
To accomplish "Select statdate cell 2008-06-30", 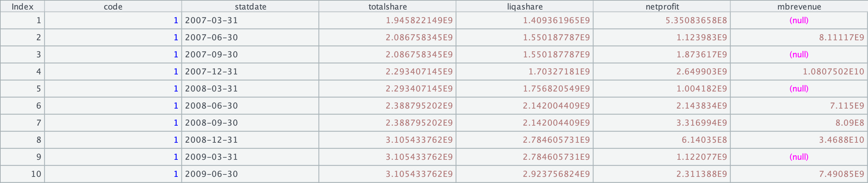I will coord(250,106).
